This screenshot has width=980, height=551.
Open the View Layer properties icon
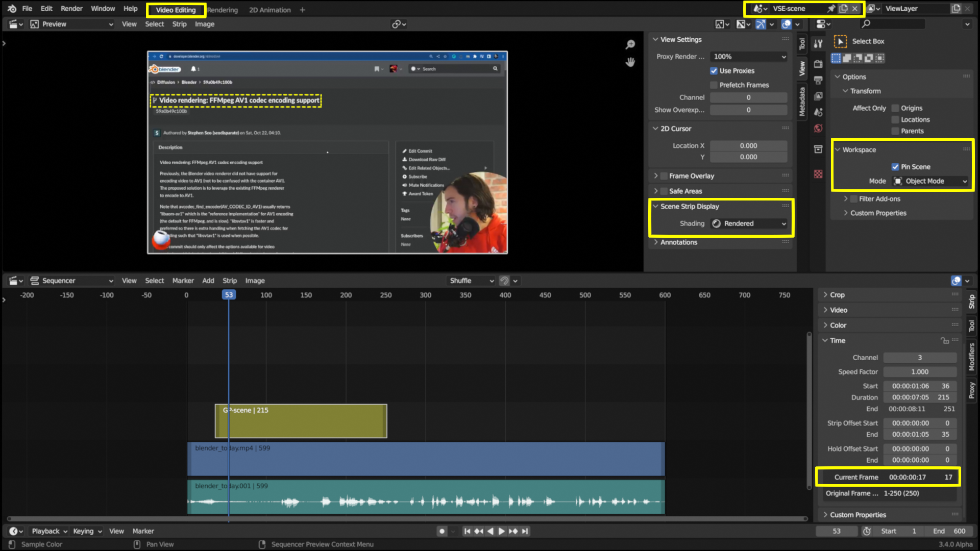coord(818,96)
